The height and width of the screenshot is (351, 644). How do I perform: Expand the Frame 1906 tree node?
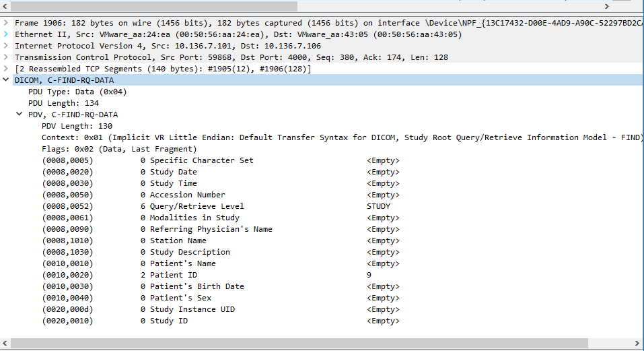(6, 23)
